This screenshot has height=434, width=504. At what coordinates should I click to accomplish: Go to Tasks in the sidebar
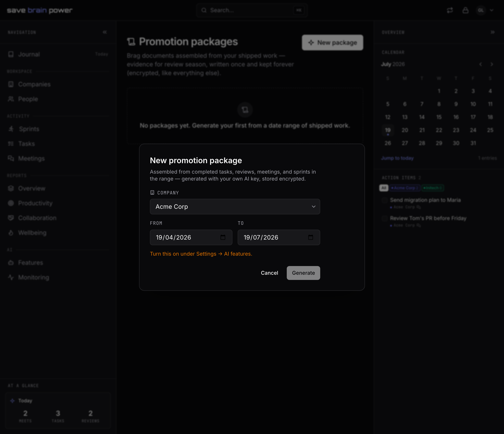58,144
